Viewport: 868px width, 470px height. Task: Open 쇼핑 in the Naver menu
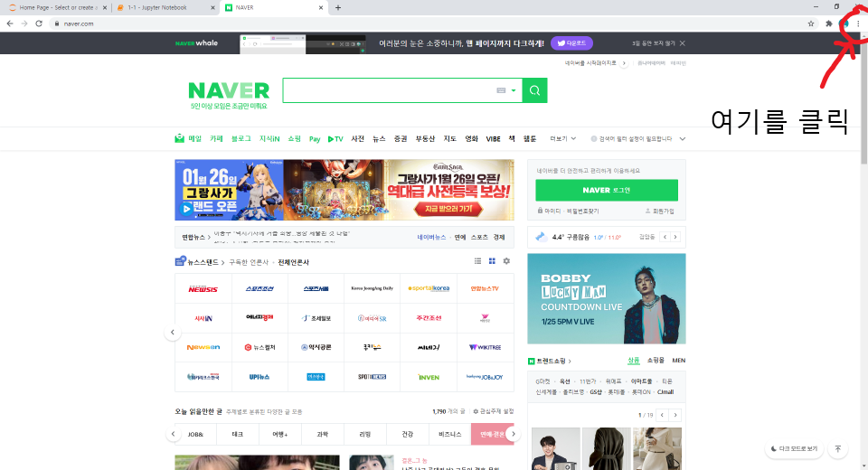click(x=295, y=139)
